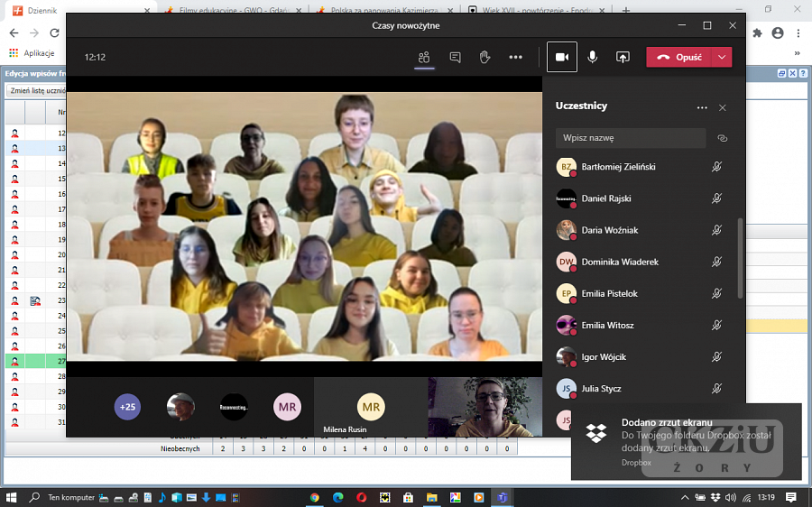Mute the microphone

(x=593, y=57)
